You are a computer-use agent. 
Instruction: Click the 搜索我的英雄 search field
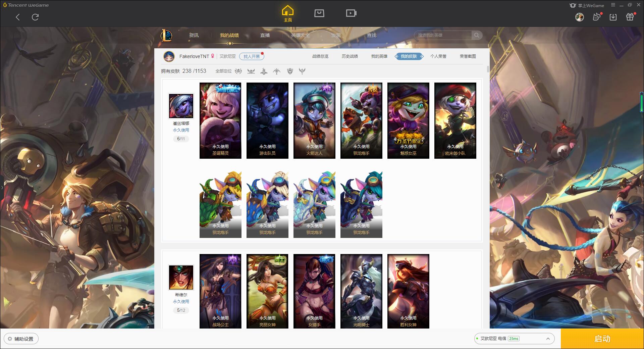(443, 35)
